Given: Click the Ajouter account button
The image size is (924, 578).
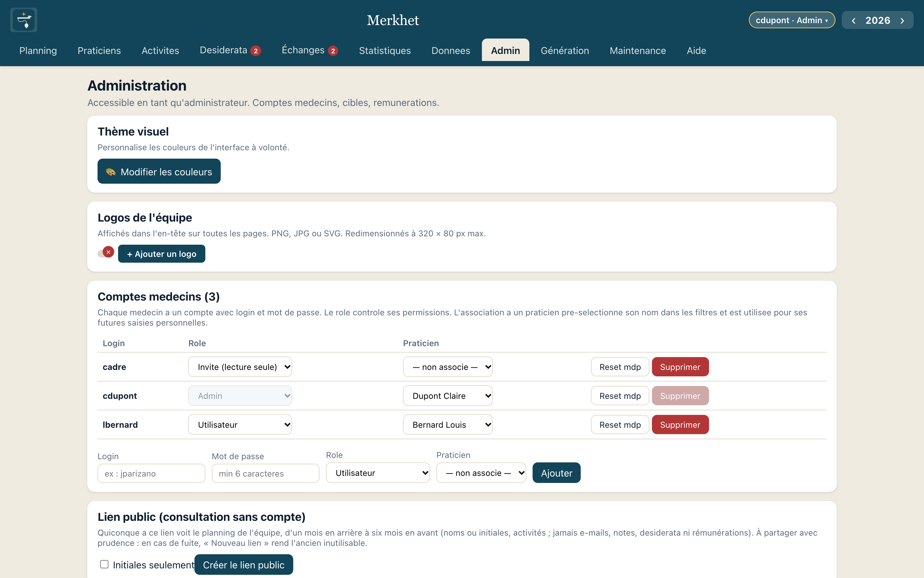Looking at the screenshot, I should 556,473.
